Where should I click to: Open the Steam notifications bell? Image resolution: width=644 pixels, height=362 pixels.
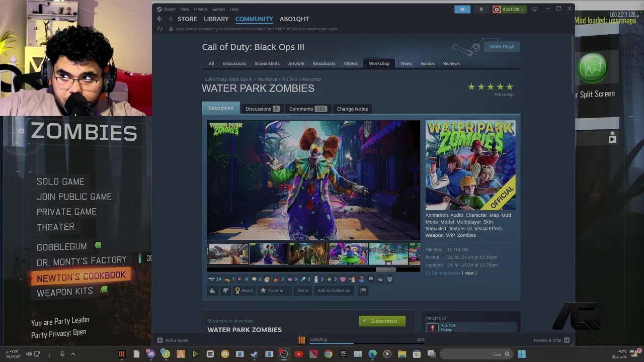pyautogui.click(x=481, y=9)
